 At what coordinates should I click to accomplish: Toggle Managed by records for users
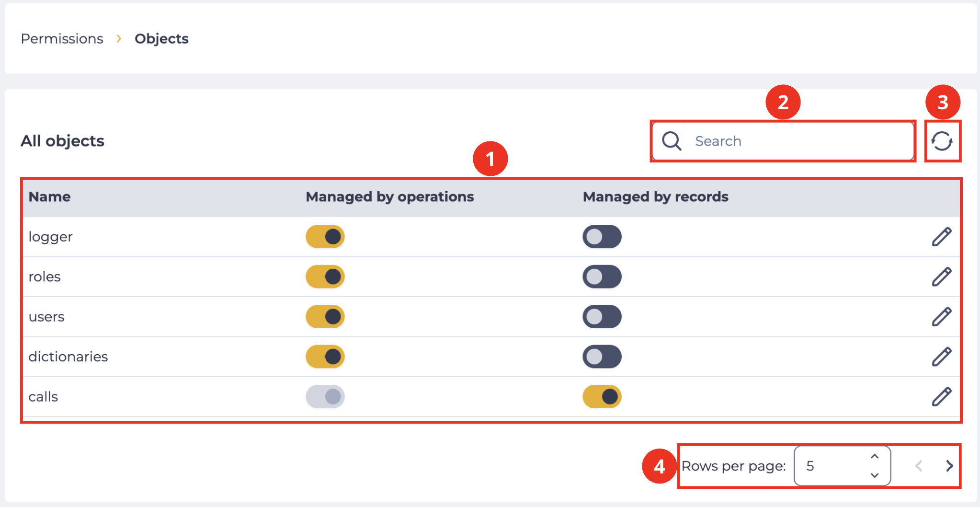(602, 317)
